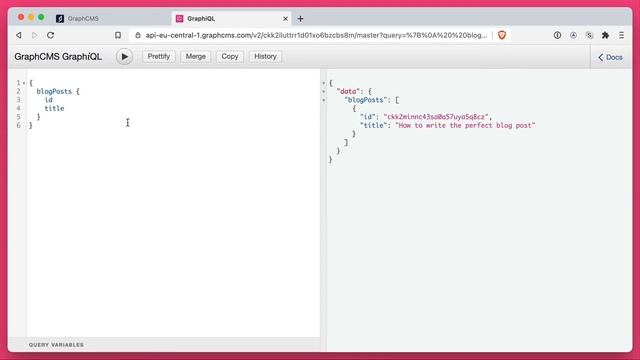
Task: Click the Prettify button
Action: (x=159, y=56)
